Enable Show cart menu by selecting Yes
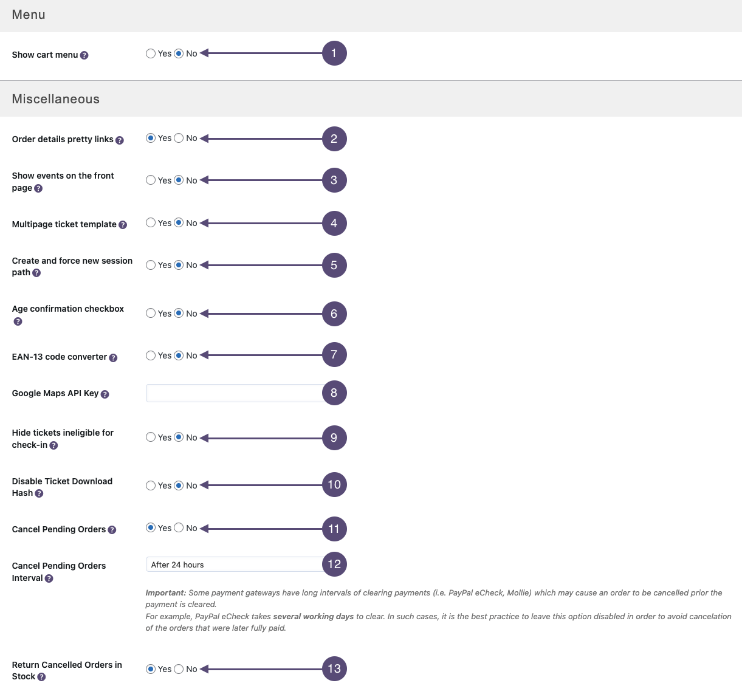742x700 pixels. [x=151, y=53]
